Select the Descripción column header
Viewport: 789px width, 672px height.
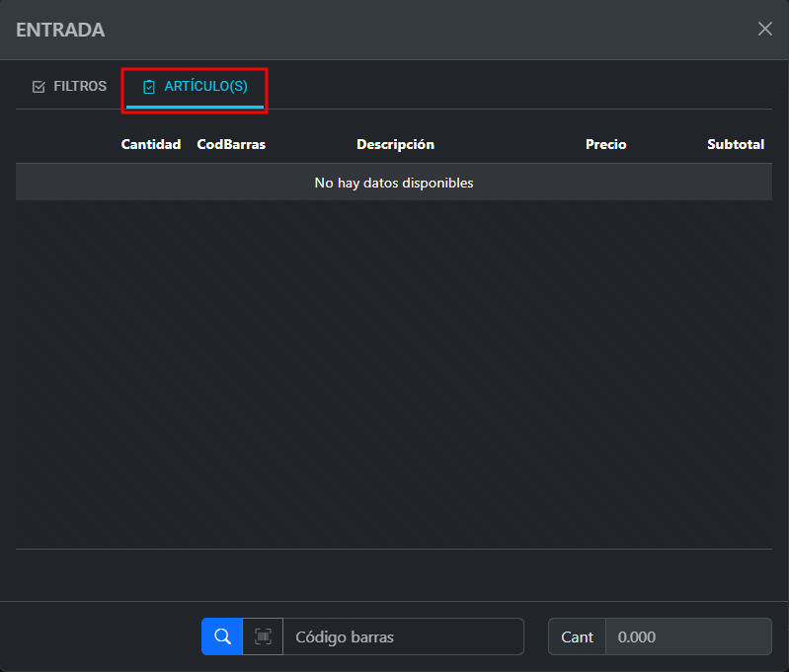[395, 144]
